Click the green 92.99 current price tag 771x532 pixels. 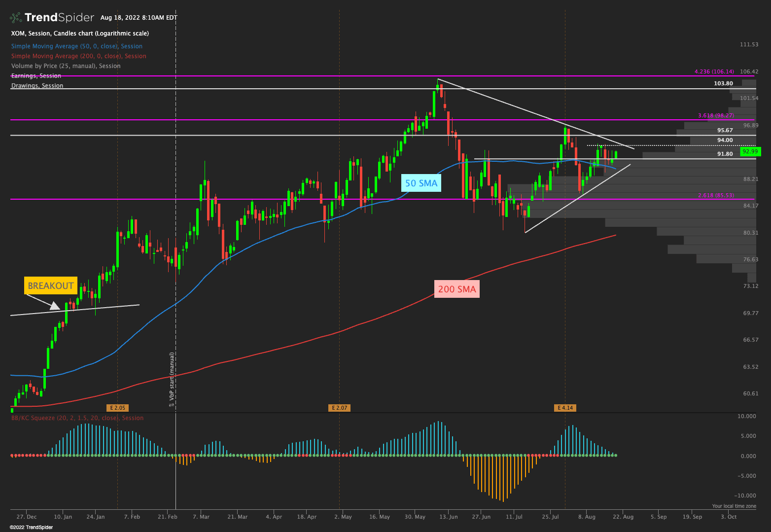750,152
